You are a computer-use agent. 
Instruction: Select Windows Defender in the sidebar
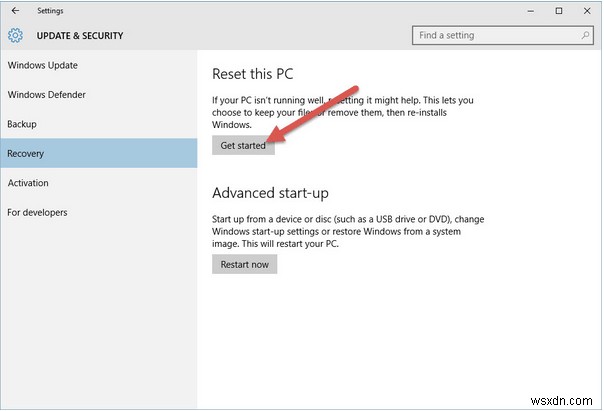click(x=47, y=95)
